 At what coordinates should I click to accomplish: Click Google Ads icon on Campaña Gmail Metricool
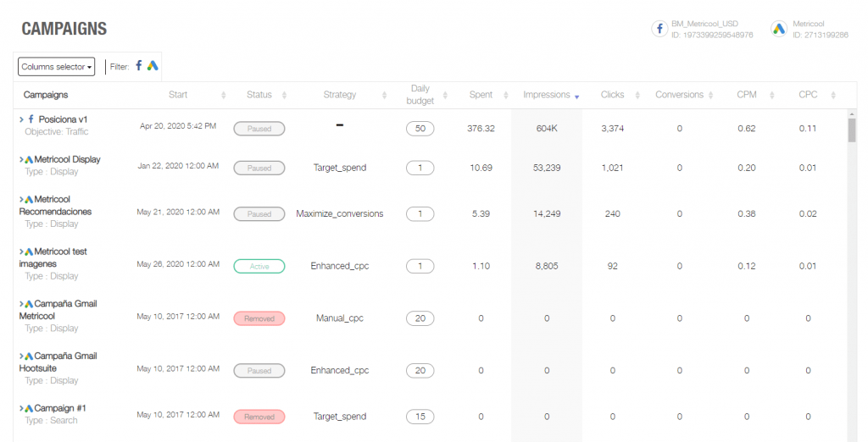pyautogui.click(x=29, y=304)
